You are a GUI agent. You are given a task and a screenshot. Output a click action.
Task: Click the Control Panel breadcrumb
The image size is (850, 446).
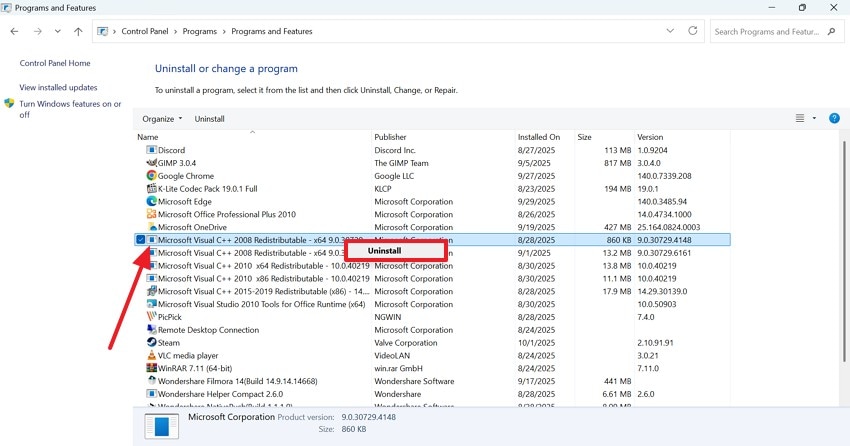(x=145, y=31)
